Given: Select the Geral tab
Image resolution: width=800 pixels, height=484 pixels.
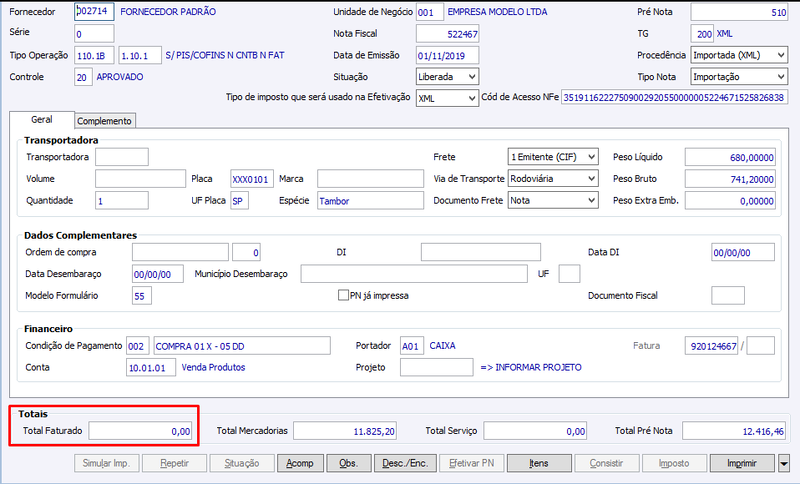Looking at the screenshot, I should coord(42,119).
